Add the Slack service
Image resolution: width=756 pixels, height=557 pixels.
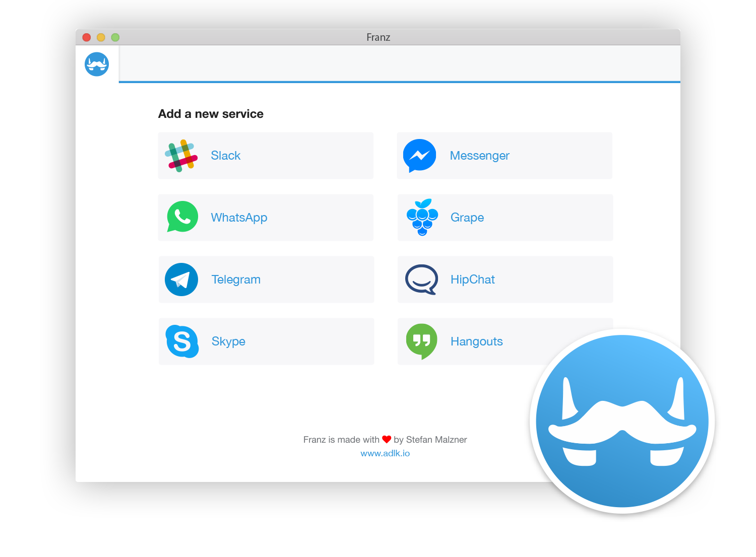click(x=266, y=156)
